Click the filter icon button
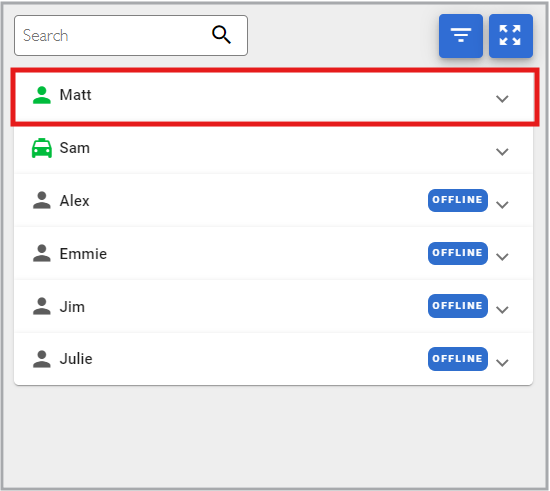This screenshot has width=550, height=491. pyautogui.click(x=461, y=36)
